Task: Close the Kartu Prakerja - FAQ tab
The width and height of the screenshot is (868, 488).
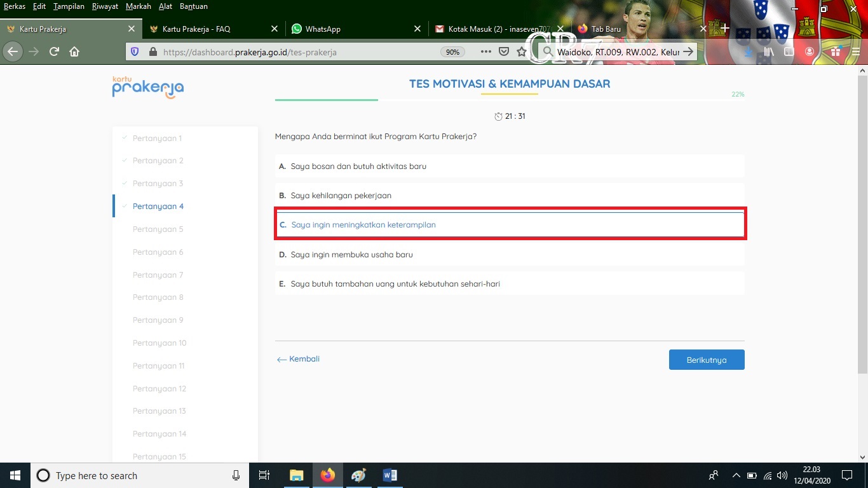Action: tap(275, 29)
